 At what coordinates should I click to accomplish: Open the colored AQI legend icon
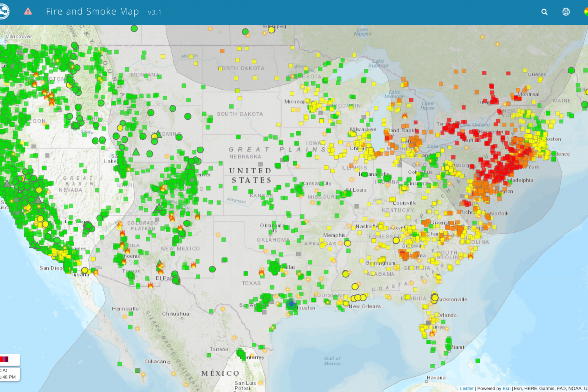pyautogui.click(x=585, y=12)
